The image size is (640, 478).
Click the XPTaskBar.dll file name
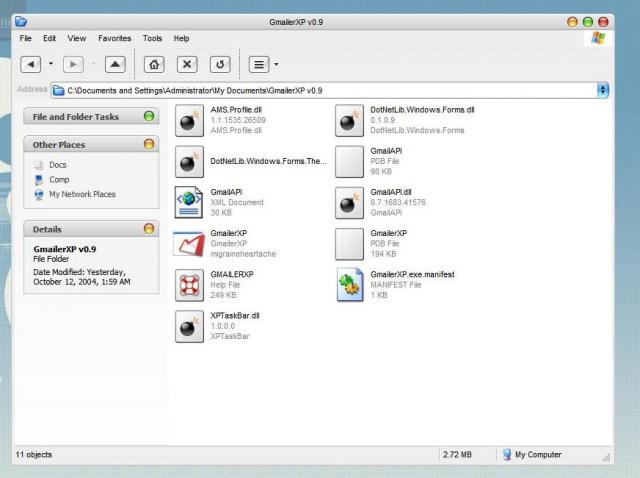pos(235,316)
